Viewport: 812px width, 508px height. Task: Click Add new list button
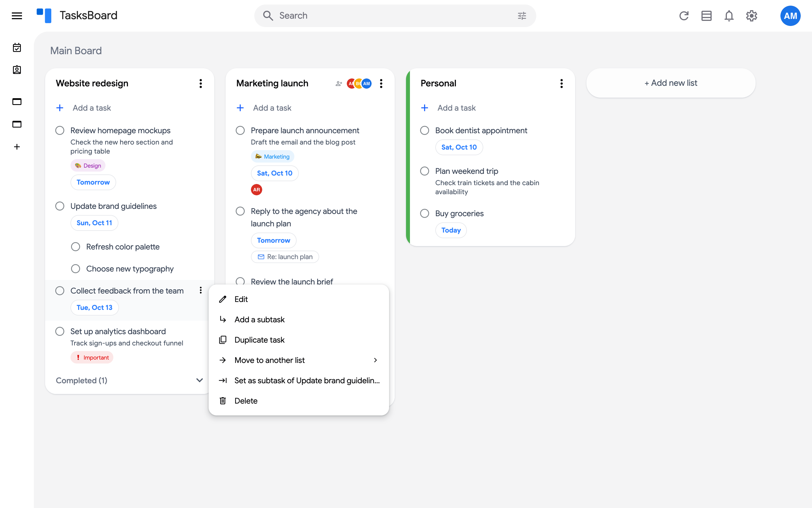pos(671,83)
